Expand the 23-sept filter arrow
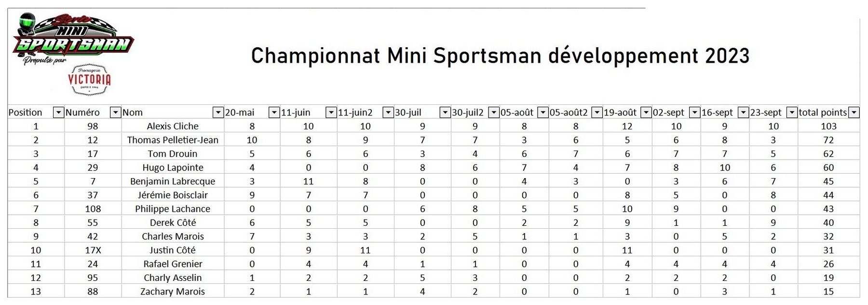Screen dimensions: 868x305 coord(792,112)
